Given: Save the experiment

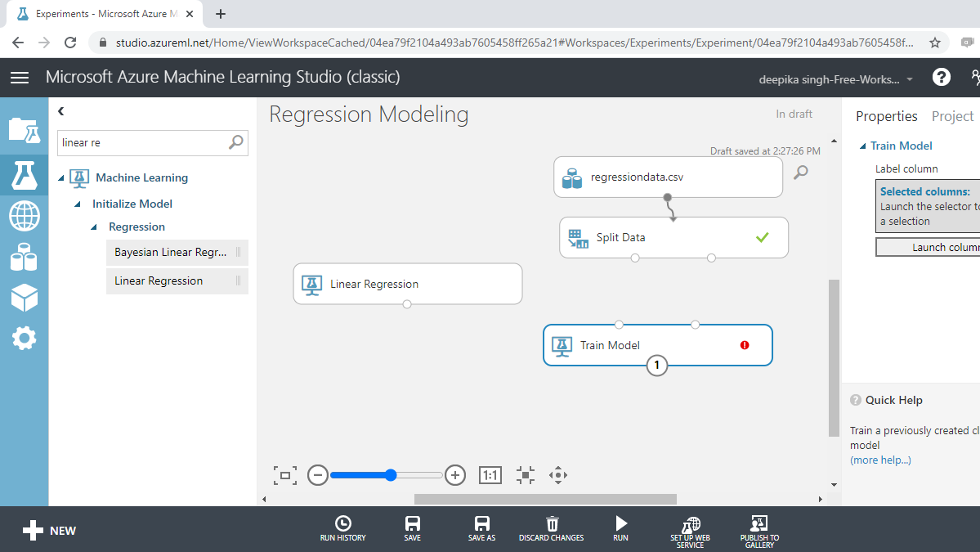Looking at the screenshot, I should point(413,529).
